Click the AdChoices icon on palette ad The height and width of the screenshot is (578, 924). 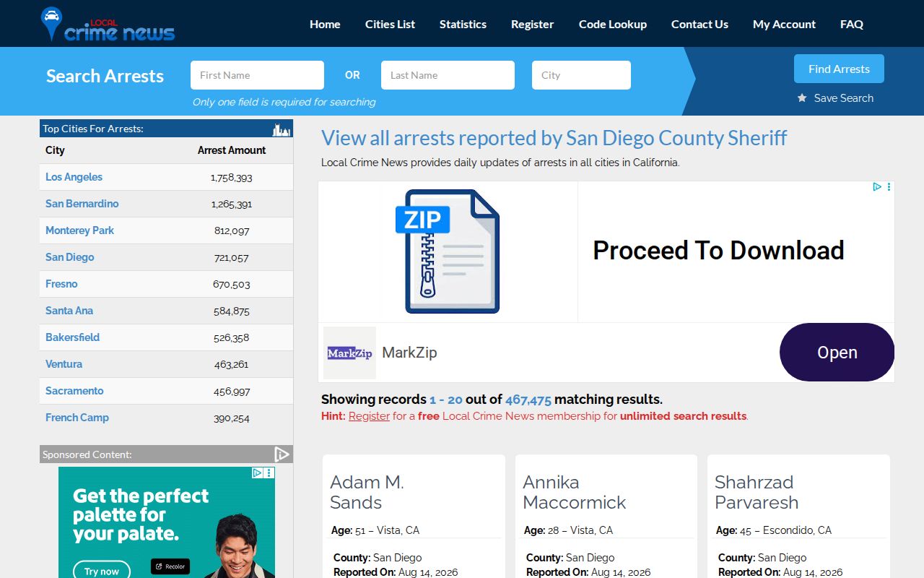(257, 473)
